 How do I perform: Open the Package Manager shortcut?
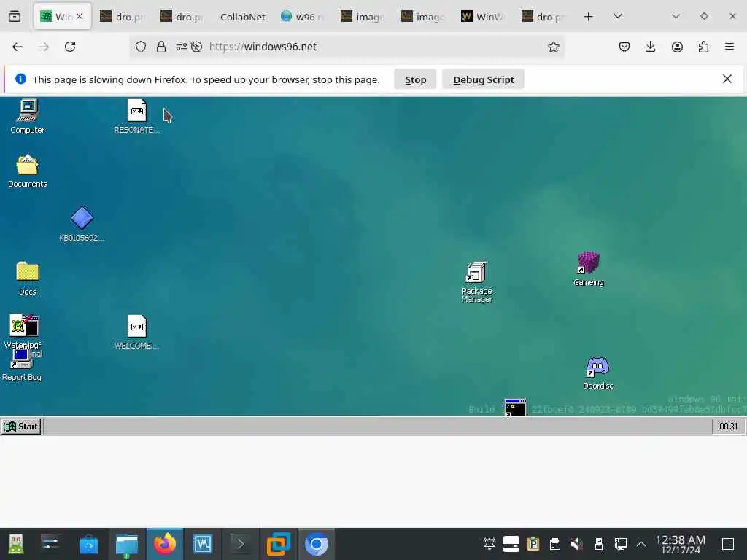click(x=476, y=281)
